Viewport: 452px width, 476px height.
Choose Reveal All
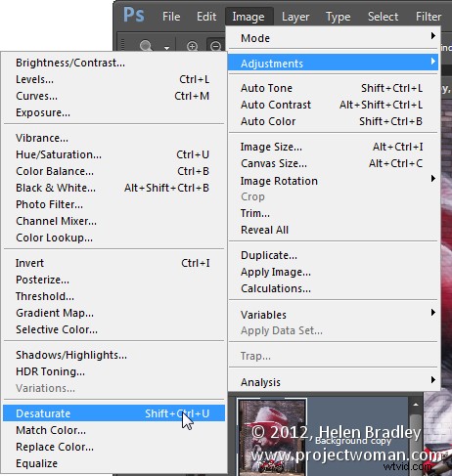point(333,230)
